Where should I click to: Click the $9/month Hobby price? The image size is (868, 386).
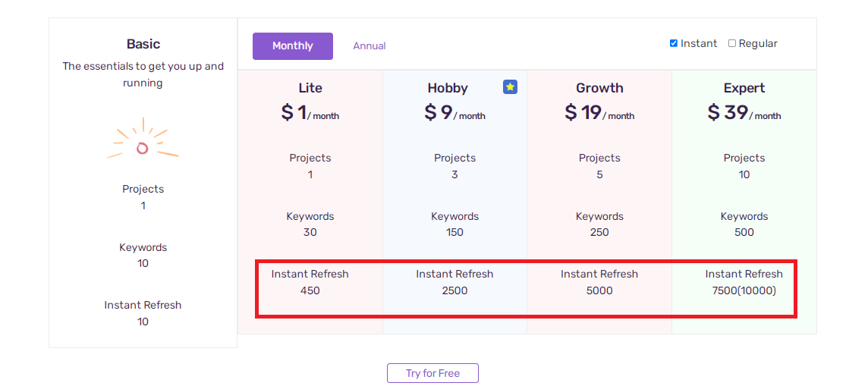[454, 112]
